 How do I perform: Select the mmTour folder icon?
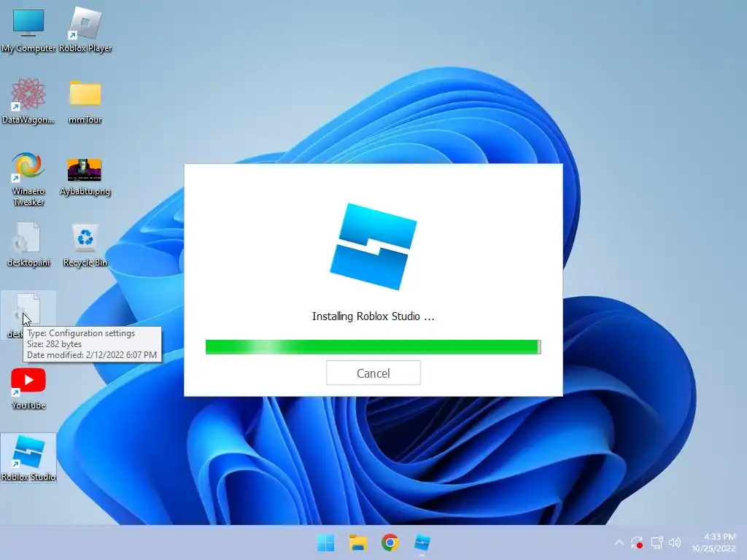coord(85,101)
